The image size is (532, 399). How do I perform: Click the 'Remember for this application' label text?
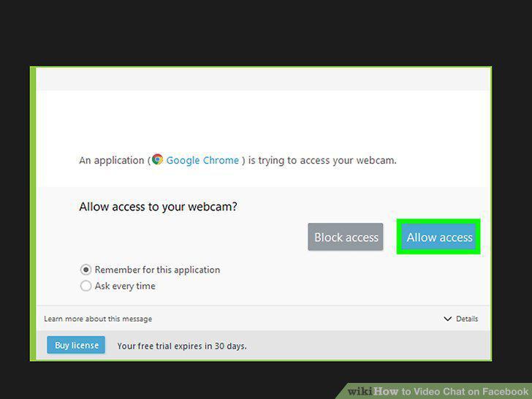[x=157, y=270]
